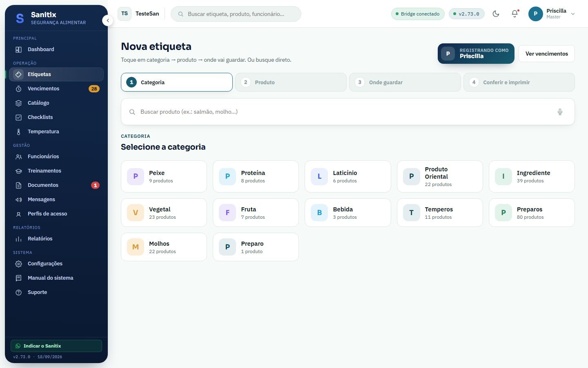The width and height of the screenshot is (588, 368).
Task: Click the microphone voice search icon
Action: click(x=560, y=112)
